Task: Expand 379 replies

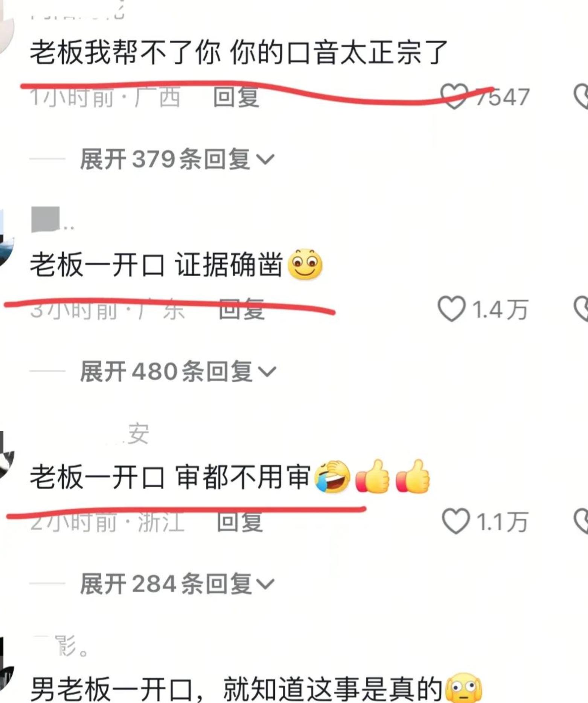Action: coord(177,159)
